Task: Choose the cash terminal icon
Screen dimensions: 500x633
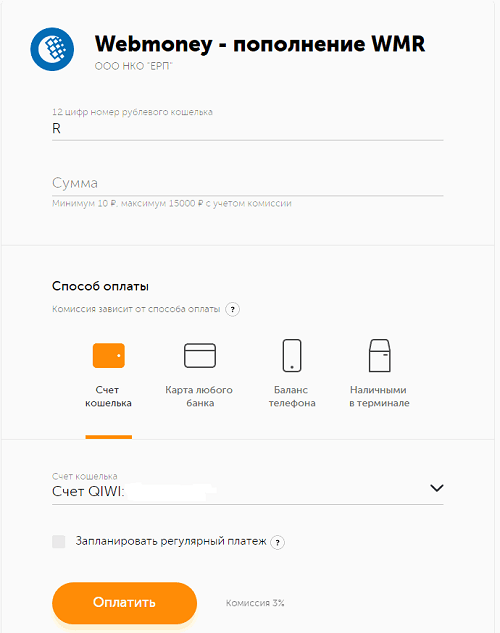Action: coord(379,355)
